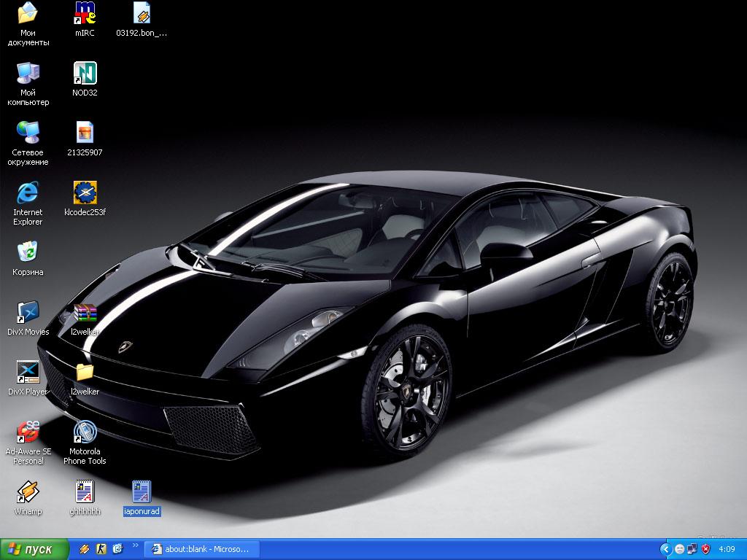This screenshot has width=747, height=560.
Task: Click the Winamp desktop shortcut
Action: click(x=28, y=492)
